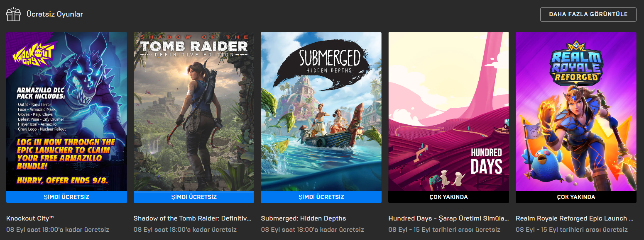Image resolution: width=644 pixels, height=240 pixels.
Task: Open Realm Royale Reforged Epic Launch title
Action: pos(575,218)
